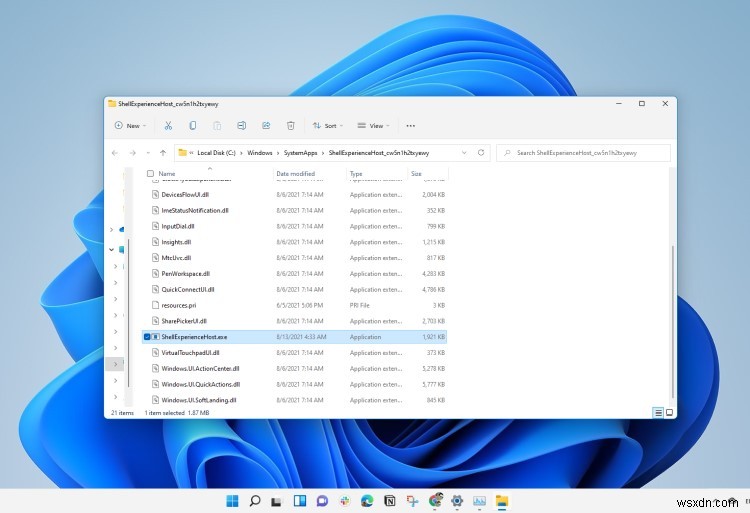This screenshot has height=513, width=750.
Task: Expand the OneDrive node in navigation pane
Action: pyautogui.click(x=111, y=230)
